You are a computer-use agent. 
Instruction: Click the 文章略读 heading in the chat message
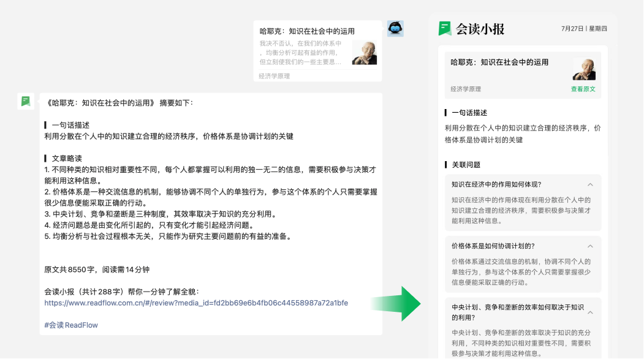(x=66, y=158)
